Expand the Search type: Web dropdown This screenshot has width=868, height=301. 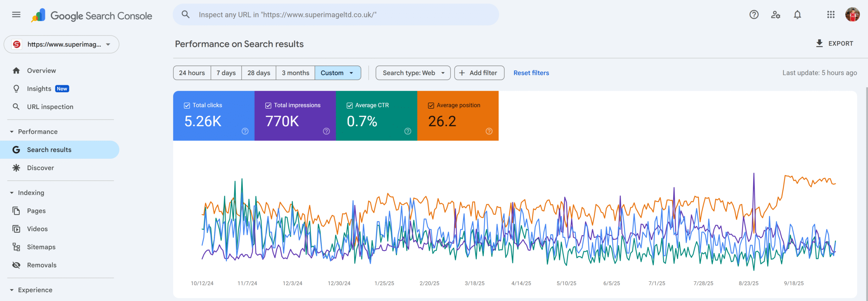pos(413,73)
